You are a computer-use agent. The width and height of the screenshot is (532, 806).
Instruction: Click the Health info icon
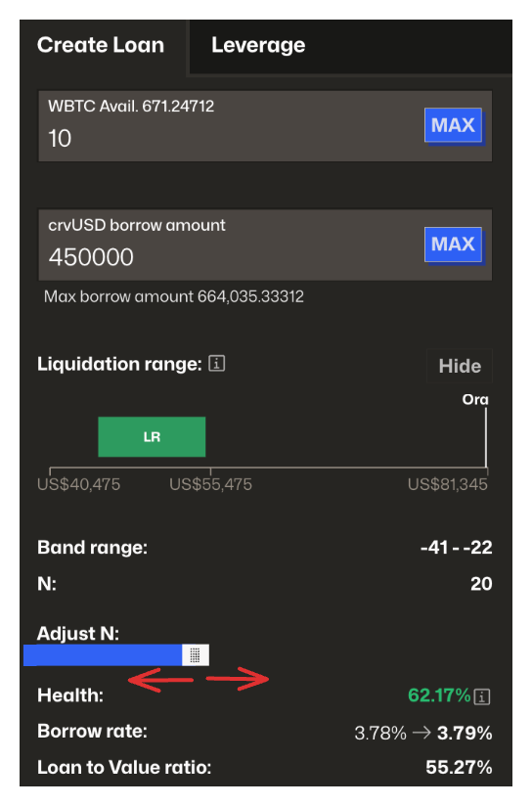481,696
